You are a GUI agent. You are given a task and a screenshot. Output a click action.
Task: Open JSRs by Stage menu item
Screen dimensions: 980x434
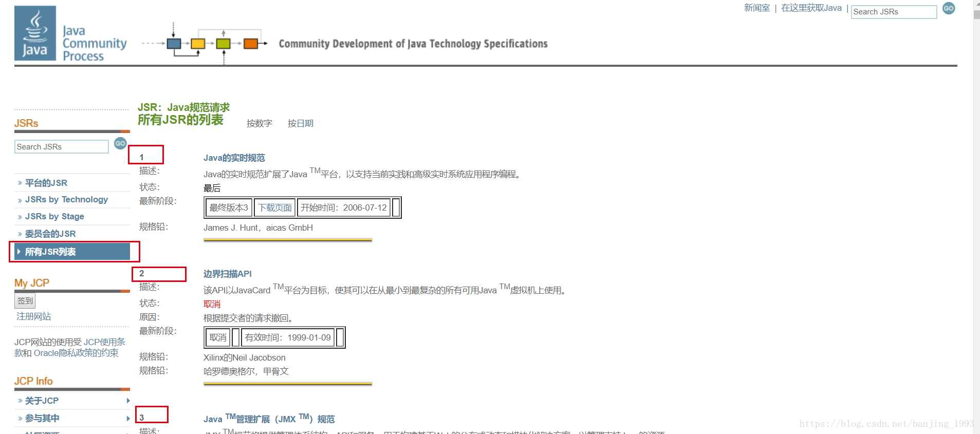54,217
